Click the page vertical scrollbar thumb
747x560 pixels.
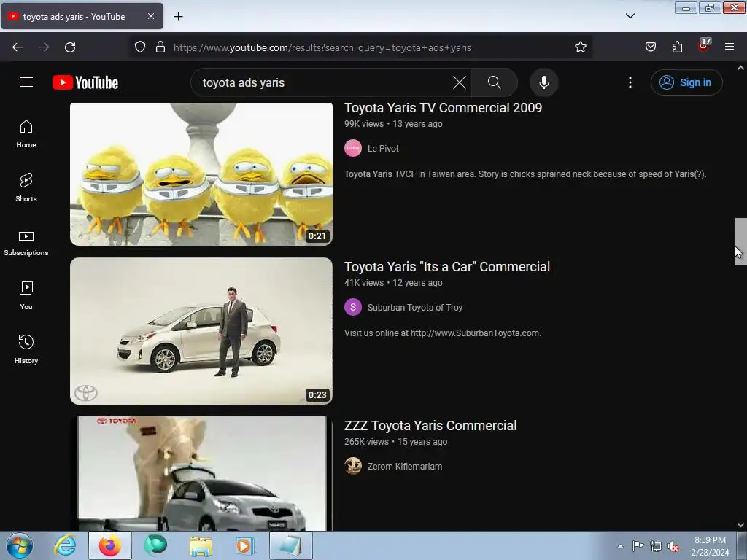point(740,241)
